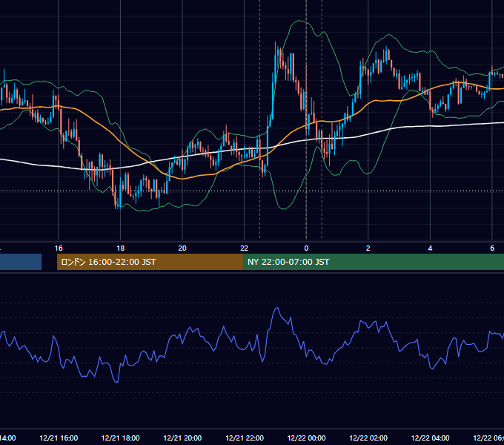504x445 pixels.
Task: Select the blue session bar left of ロンドン
Action: 21,262
